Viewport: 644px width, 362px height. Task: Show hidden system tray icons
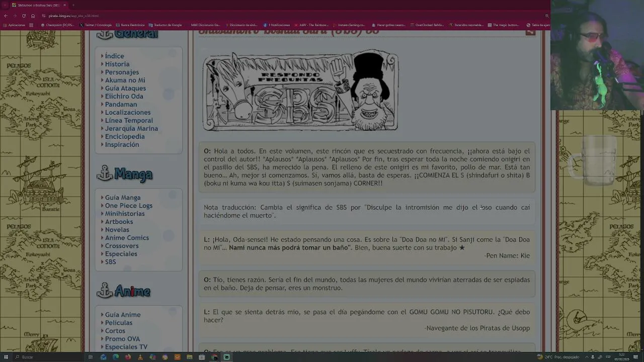[587, 357]
